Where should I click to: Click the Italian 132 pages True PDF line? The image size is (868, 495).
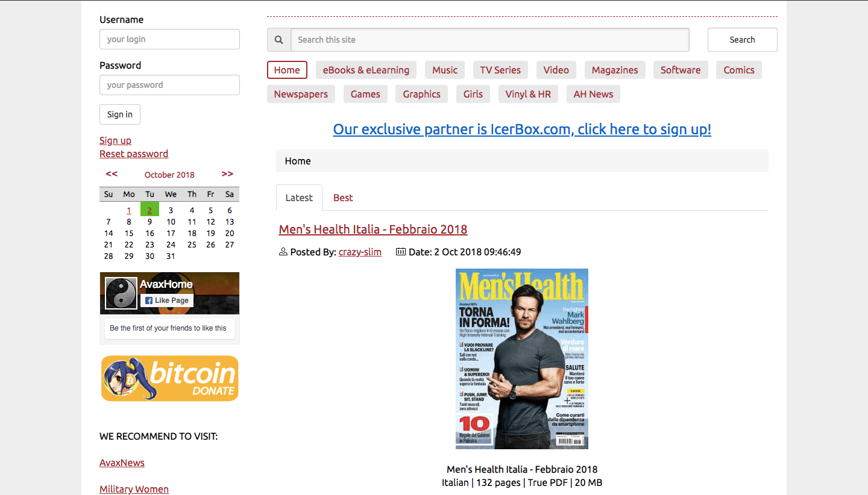522,482
